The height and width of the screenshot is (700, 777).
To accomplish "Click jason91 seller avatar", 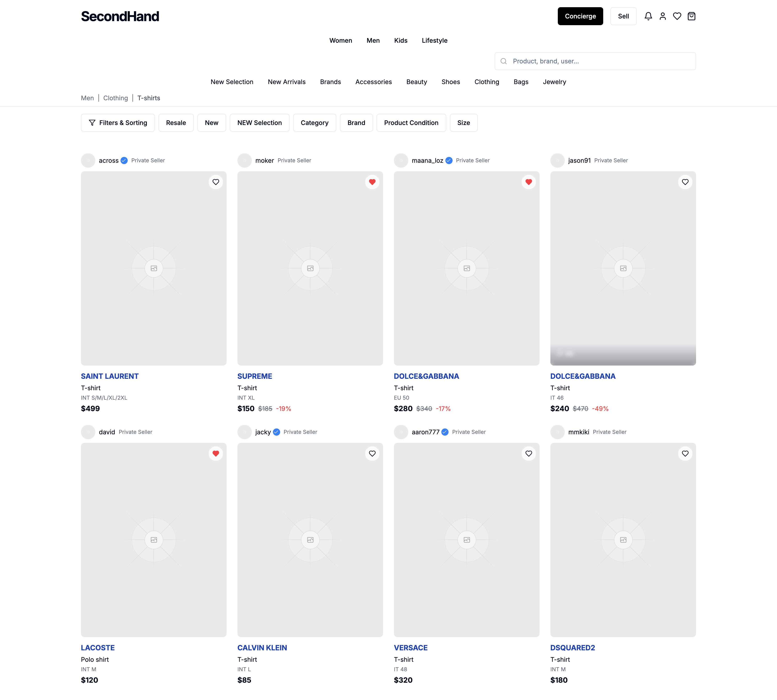I will (x=557, y=160).
